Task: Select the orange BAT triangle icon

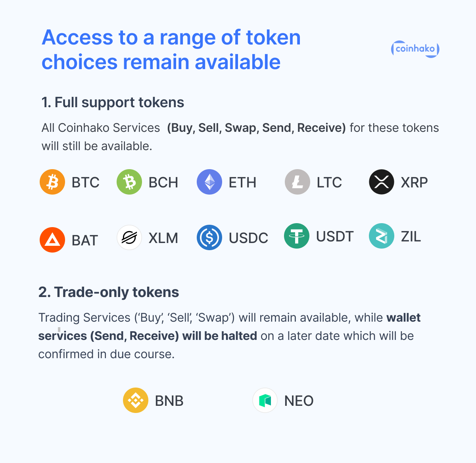Action: tap(52, 240)
